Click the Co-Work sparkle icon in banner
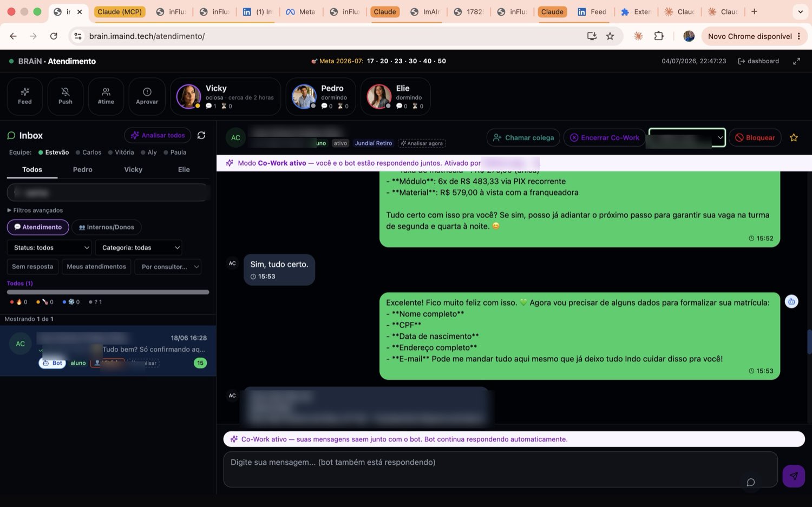 230,163
